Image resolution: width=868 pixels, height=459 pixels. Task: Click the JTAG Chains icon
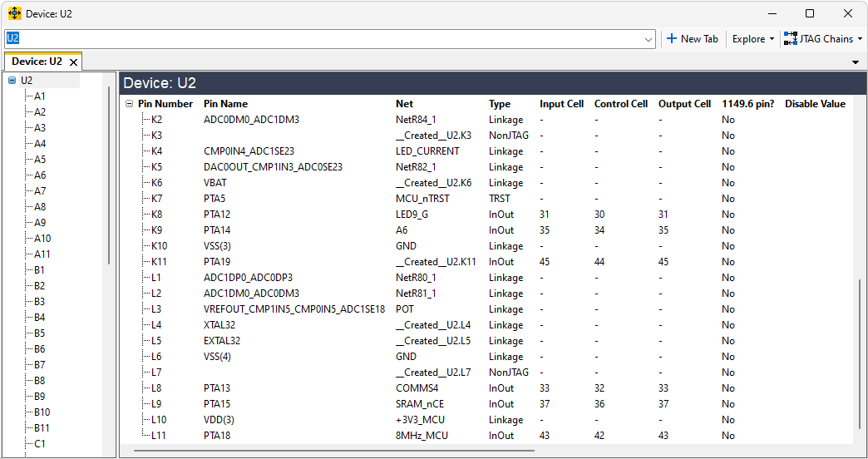790,39
